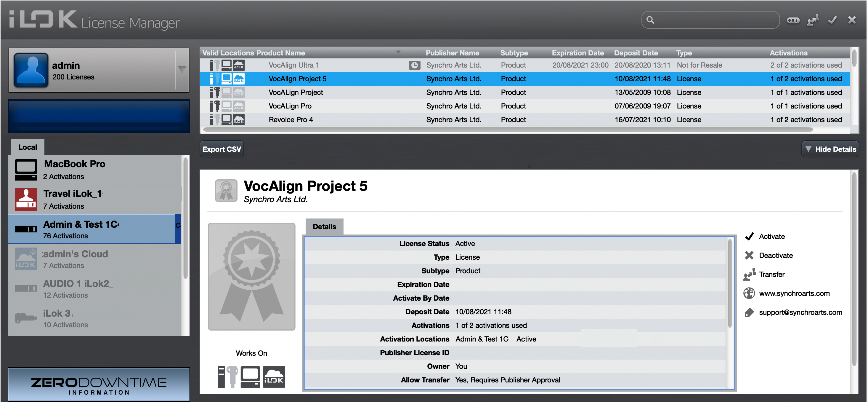868x402 pixels.
Task: Click Product Name column sort arrow
Action: pos(398,52)
